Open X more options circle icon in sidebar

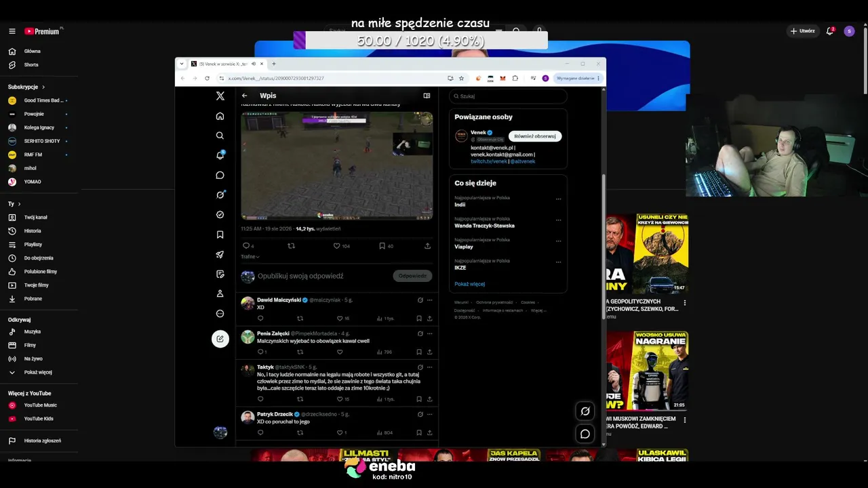[220, 314]
